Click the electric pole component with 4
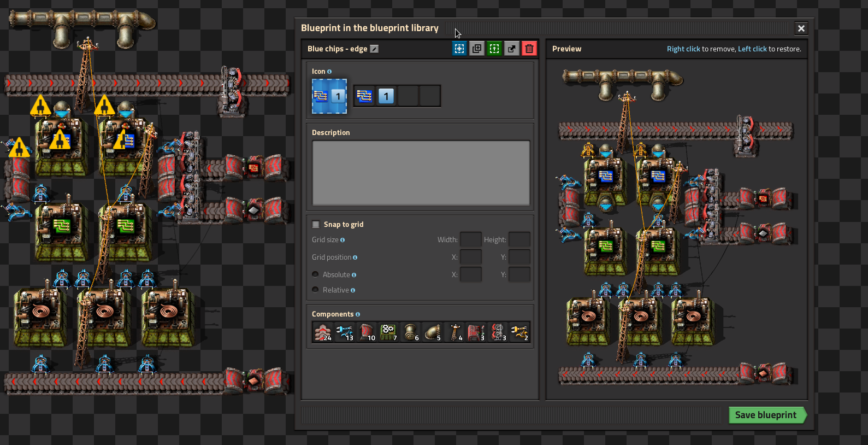The height and width of the screenshot is (445, 868). coord(454,332)
